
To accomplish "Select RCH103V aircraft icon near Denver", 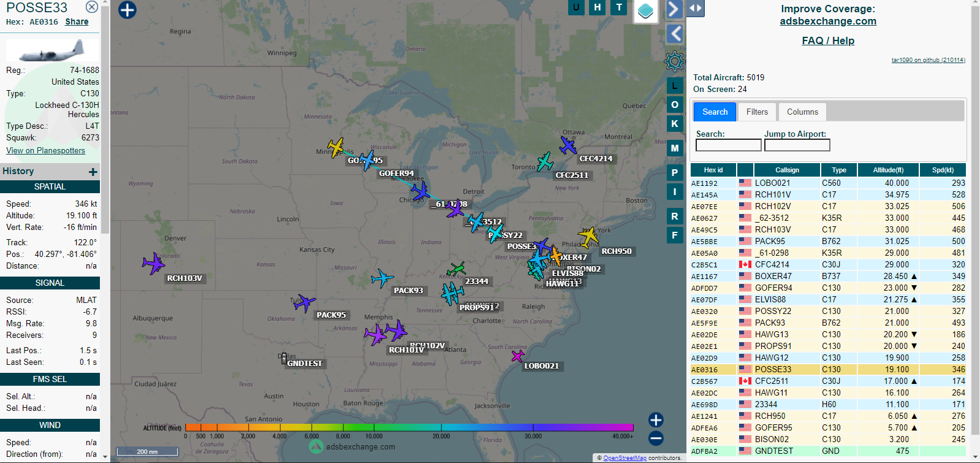I will pos(153,264).
